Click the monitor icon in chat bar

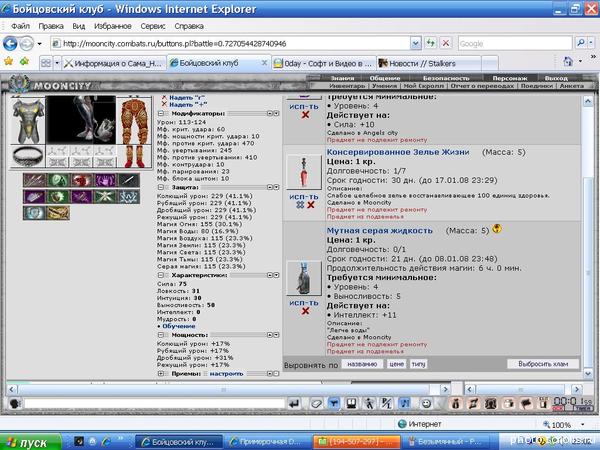pyautogui.click(x=351, y=403)
